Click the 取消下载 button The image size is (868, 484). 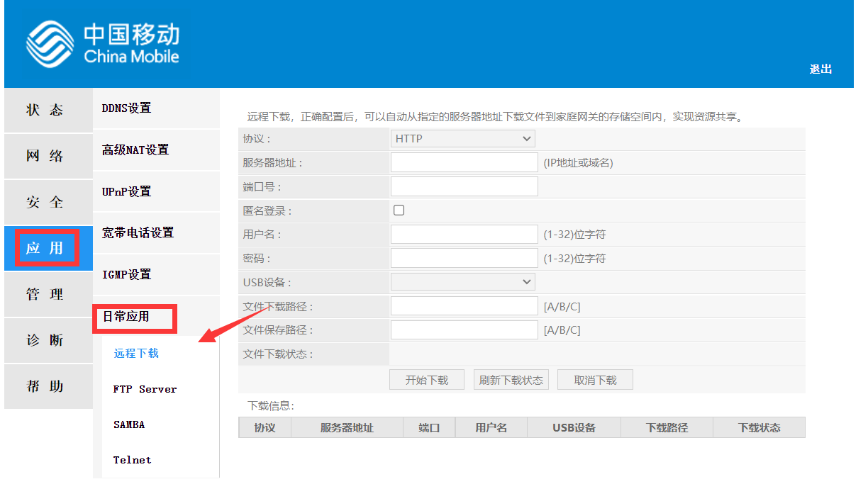[595, 380]
